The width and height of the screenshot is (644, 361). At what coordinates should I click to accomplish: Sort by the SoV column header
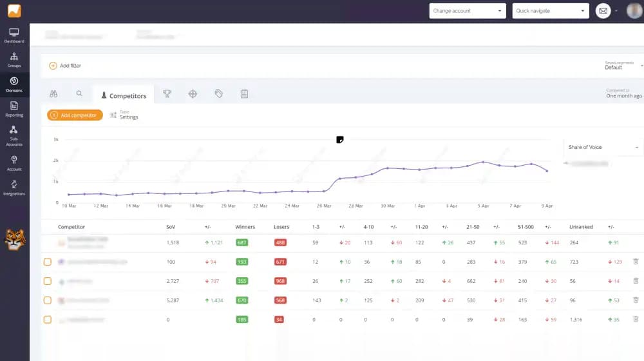click(171, 227)
